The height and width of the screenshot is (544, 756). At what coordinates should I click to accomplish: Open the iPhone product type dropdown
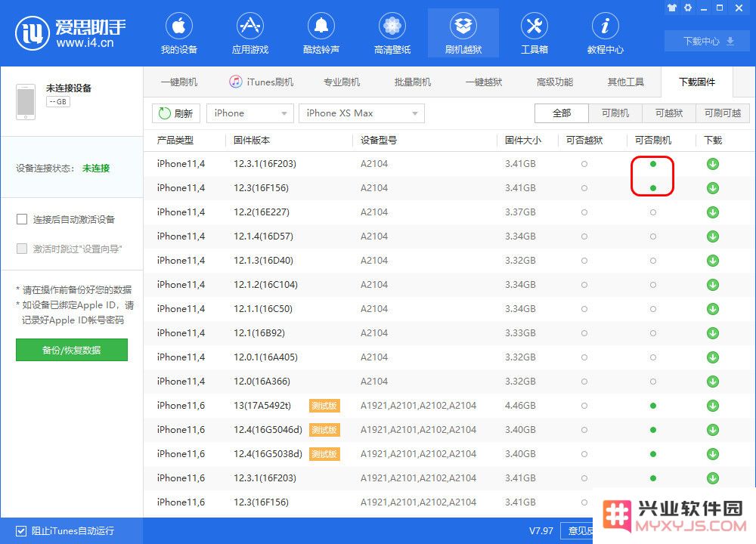(249, 113)
